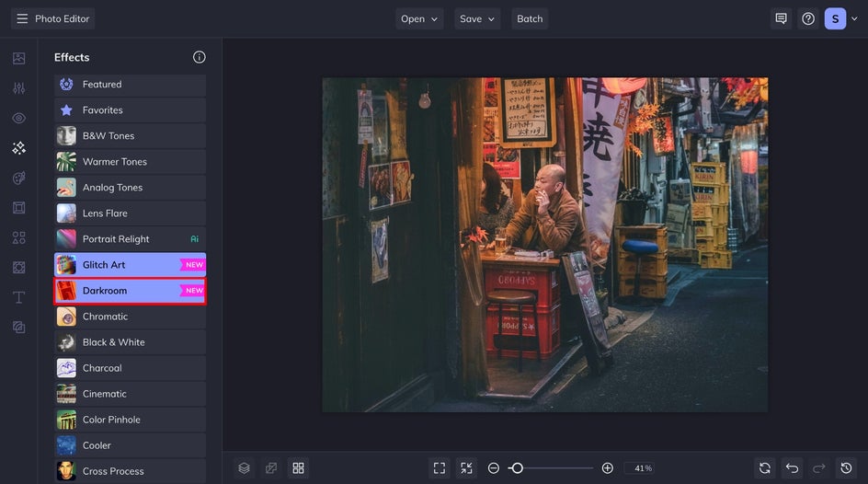Viewport: 868px width, 484px height.
Task: Open the Artsy palette icon in sidebar
Action: pyautogui.click(x=18, y=178)
